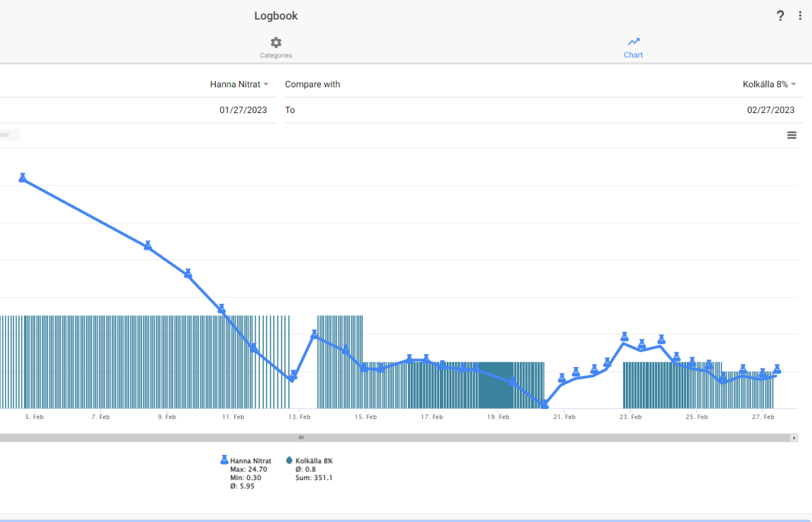812x522 pixels.
Task: Click the Kolkälla 8% droplet legend icon
Action: coord(290,460)
